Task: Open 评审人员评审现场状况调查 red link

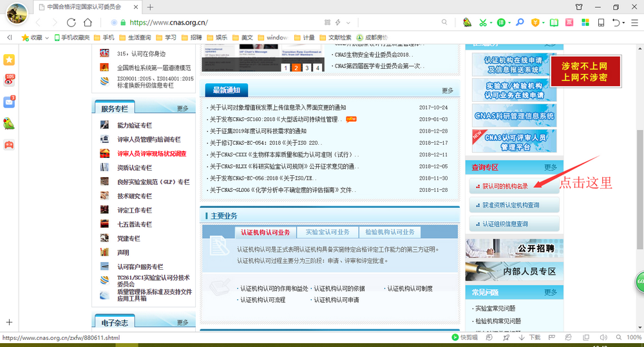Action: click(151, 154)
